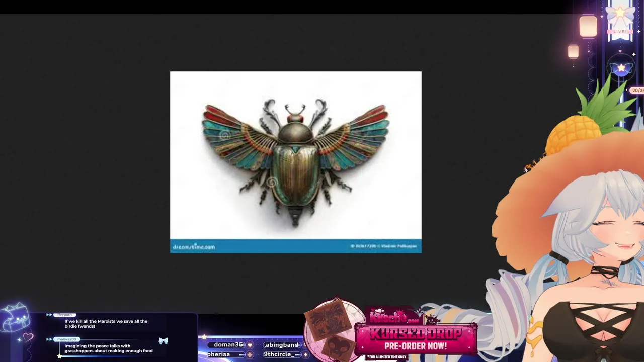Click the star orb goal icon

tap(621, 68)
